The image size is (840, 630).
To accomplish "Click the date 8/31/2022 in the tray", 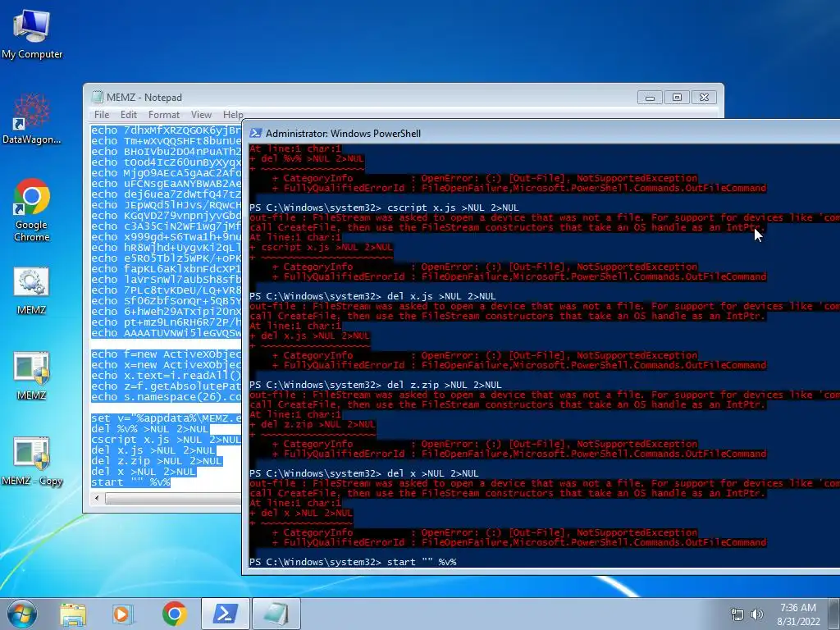I will pyautogui.click(x=798, y=622).
